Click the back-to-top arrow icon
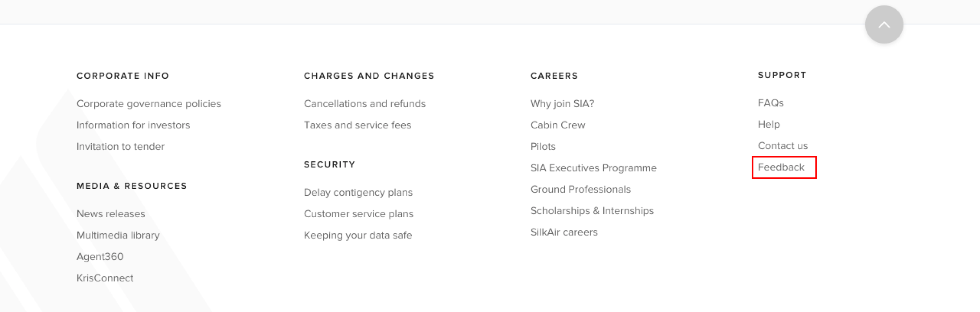 click(x=884, y=25)
